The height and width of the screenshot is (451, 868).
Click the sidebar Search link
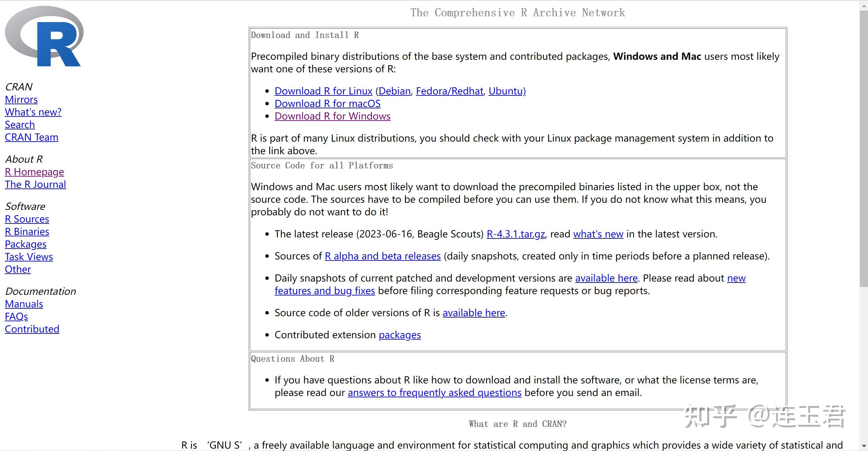(x=20, y=125)
